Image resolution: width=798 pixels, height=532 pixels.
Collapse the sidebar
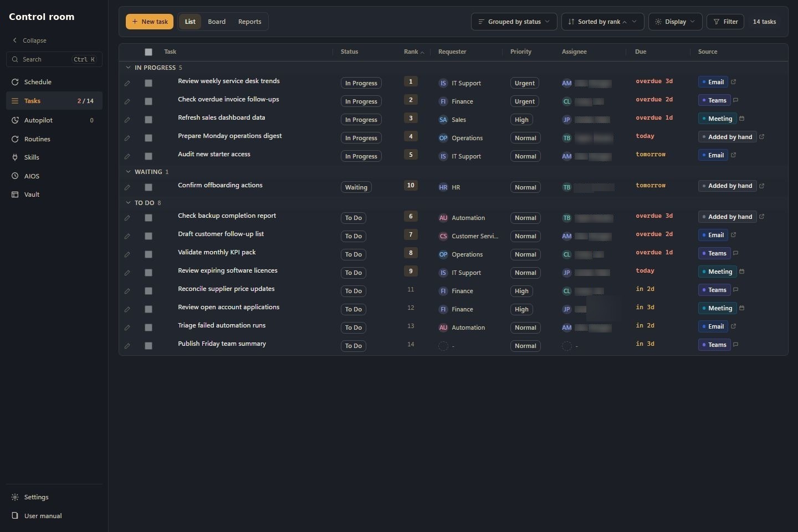click(29, 40)
